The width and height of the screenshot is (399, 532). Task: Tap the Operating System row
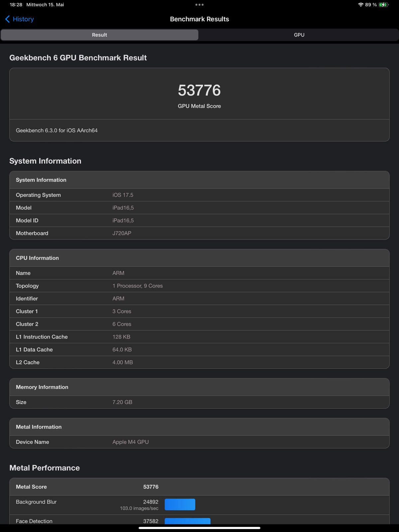pos(199,195)
